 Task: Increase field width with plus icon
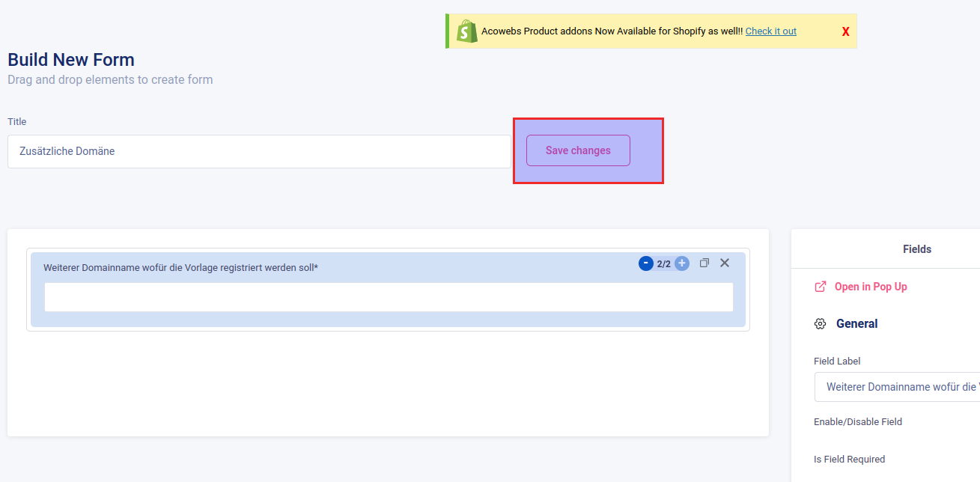tap(681, 263)
